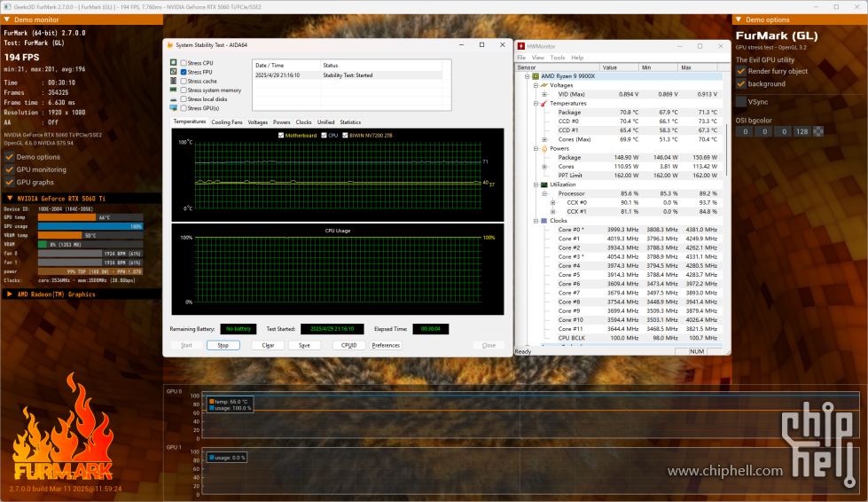Viewport: 868px width, 502px height.
Task: Enable Stress GPU(s) checkbox
Action: [184, 108]
